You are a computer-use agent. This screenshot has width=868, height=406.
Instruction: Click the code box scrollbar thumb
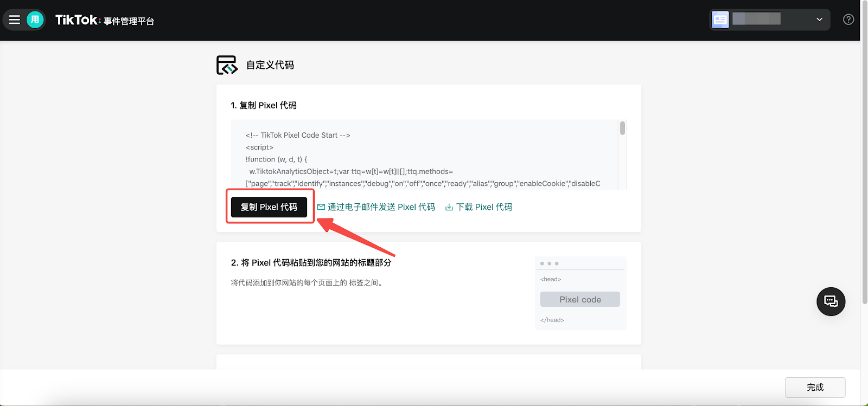[x=622, y=128]
